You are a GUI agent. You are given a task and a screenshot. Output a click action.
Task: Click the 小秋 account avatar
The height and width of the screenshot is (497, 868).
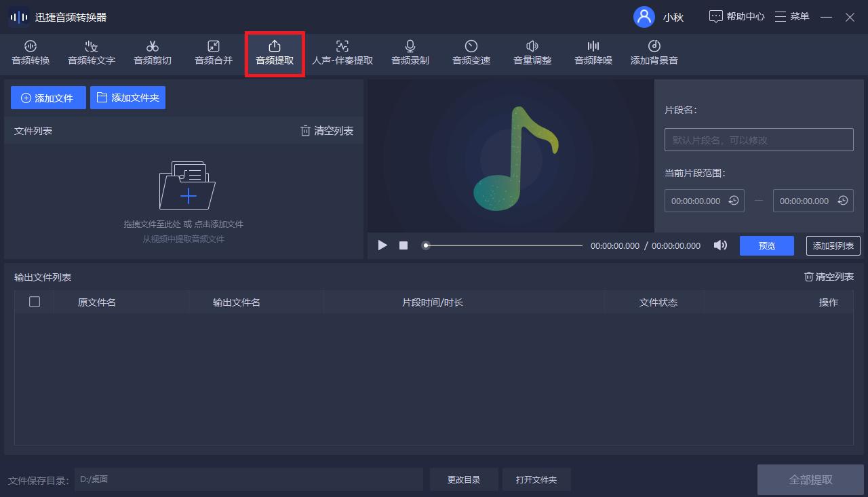pyautogui.click(x=645, y=16)
